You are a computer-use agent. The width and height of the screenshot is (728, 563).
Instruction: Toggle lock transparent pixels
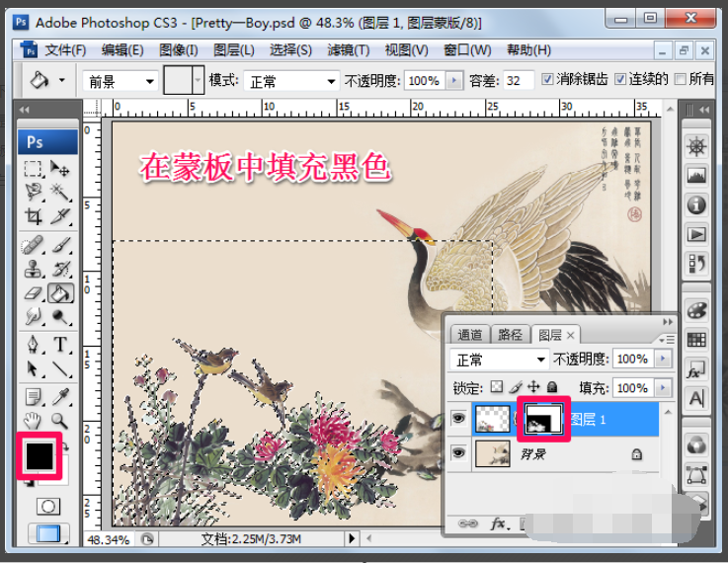(497, 386)
